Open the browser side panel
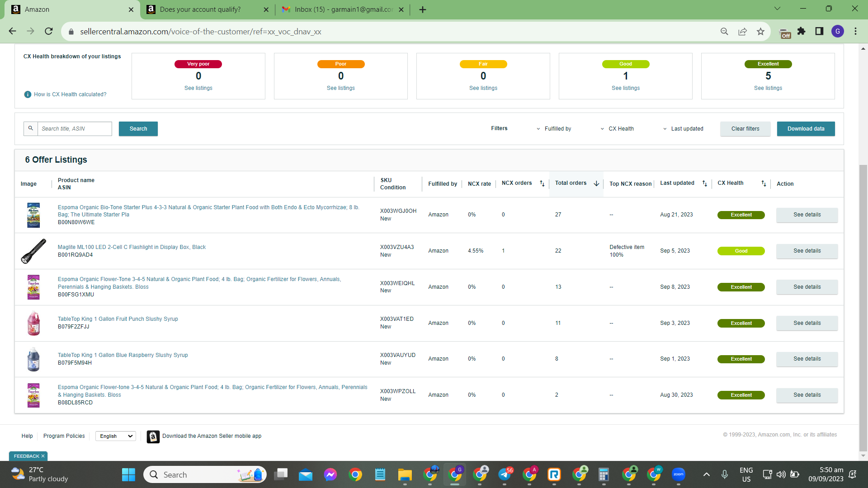 pos(819,31)
